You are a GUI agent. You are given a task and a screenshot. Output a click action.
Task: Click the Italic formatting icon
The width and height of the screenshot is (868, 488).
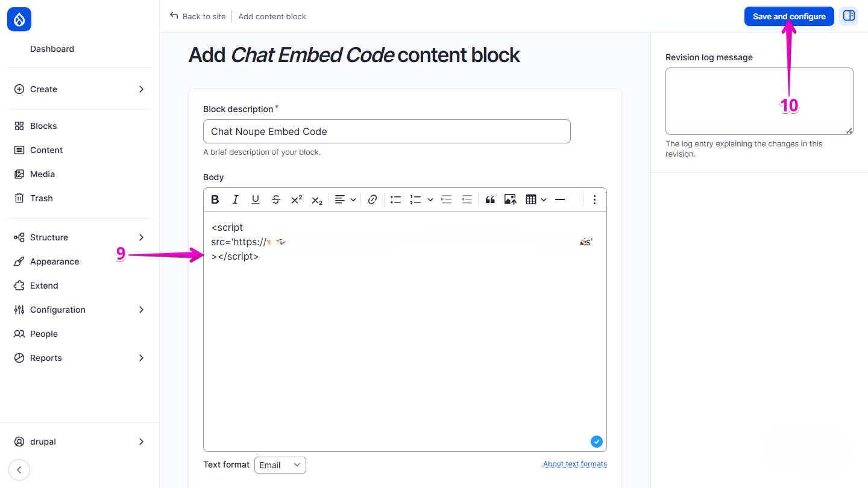tap(235, 199)
